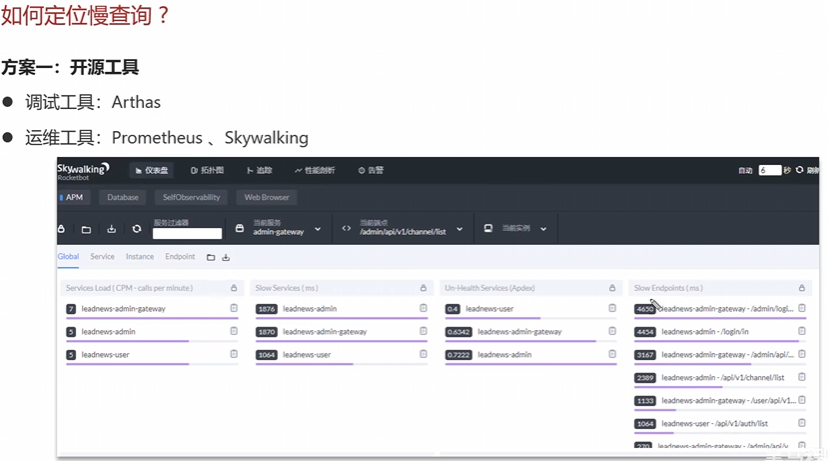The width and height of the screenshot is (828, 461).
Task: Copy leadnews-user in Un-Health Services
Action: [613, 308]
